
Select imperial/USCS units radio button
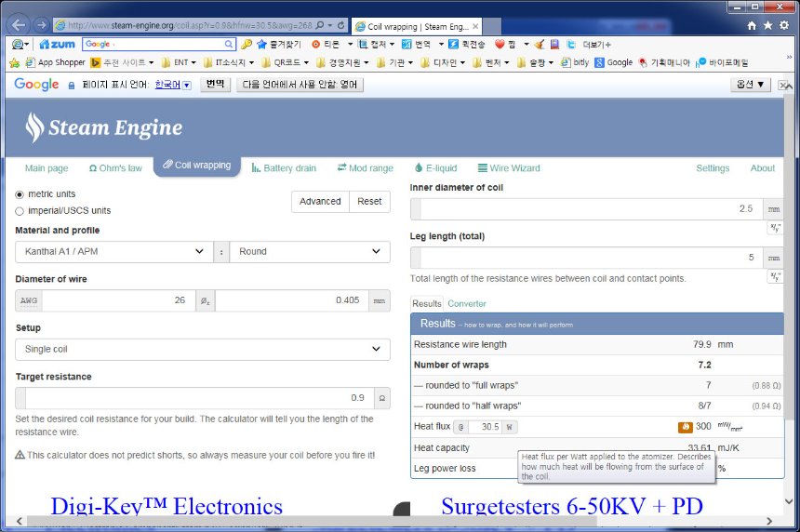pyautogui.click(x=20, y=211)
